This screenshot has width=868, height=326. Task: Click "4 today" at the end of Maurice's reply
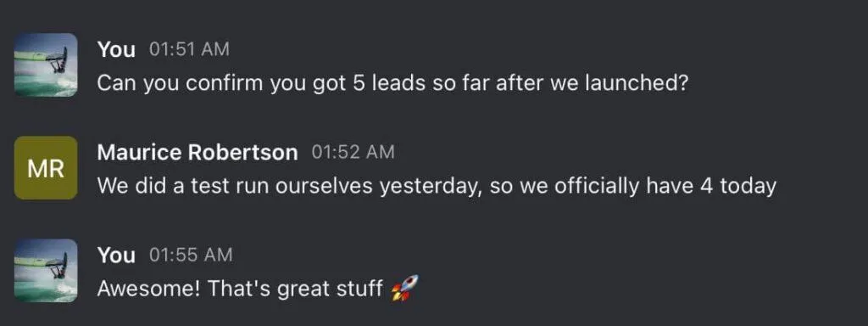[x=738, y=187]
